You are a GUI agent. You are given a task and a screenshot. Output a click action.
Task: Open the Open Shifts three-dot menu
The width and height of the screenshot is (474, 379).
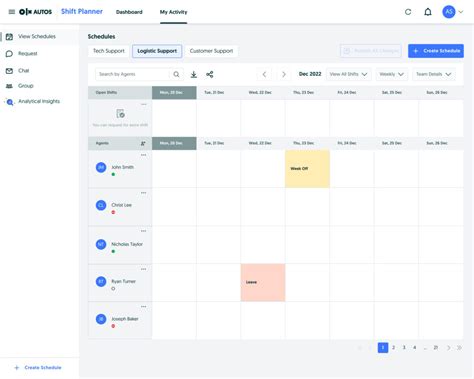(144, 104)
